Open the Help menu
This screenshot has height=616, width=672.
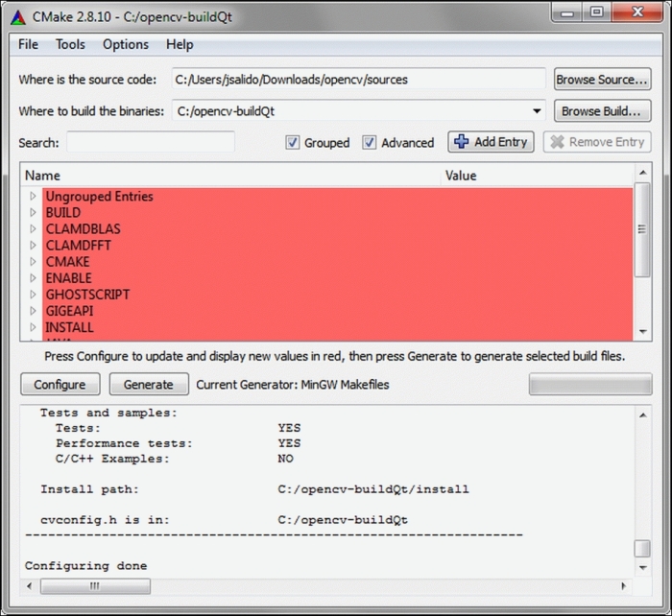tap(180, 44)
